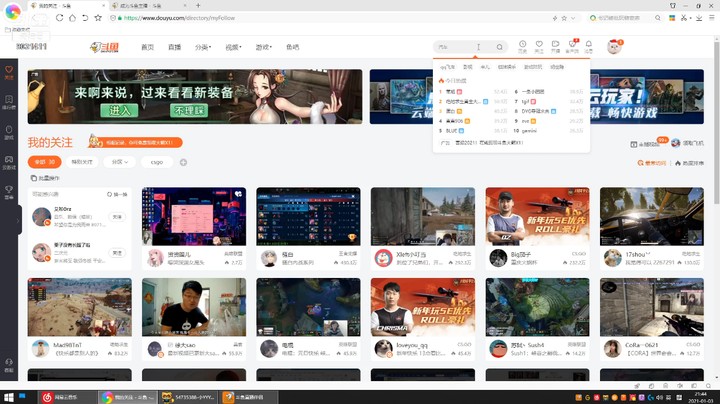Open the 客户端 icon with red badge

point(572,46)
